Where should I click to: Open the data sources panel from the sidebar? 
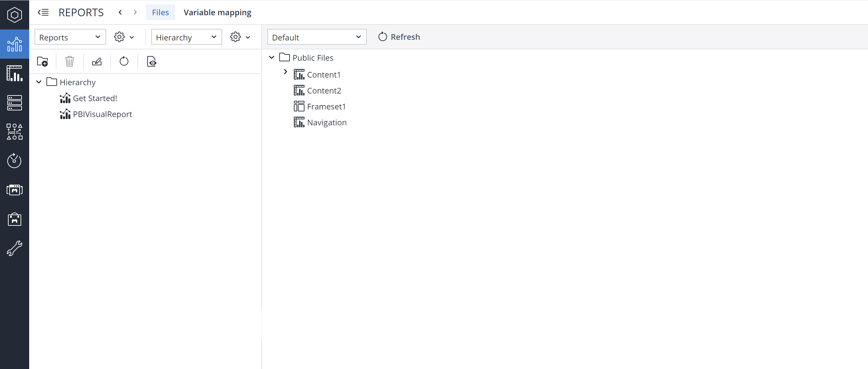click(14, 103)
